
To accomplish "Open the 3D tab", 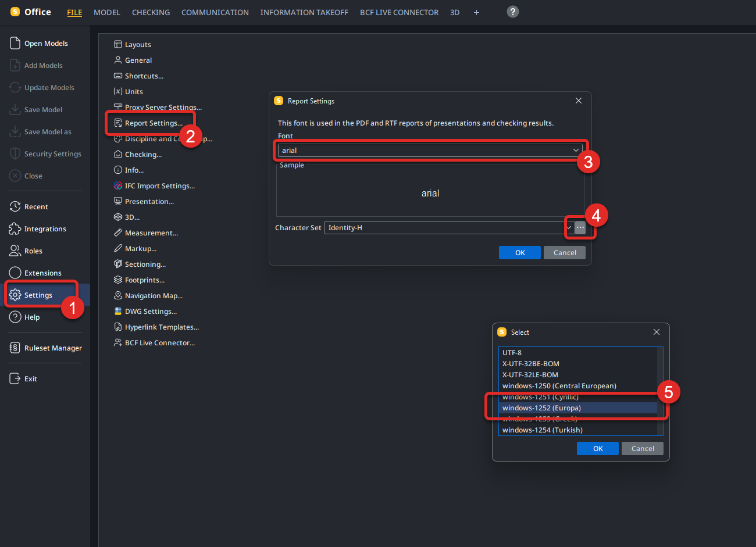I will click(x=455, y=12).
